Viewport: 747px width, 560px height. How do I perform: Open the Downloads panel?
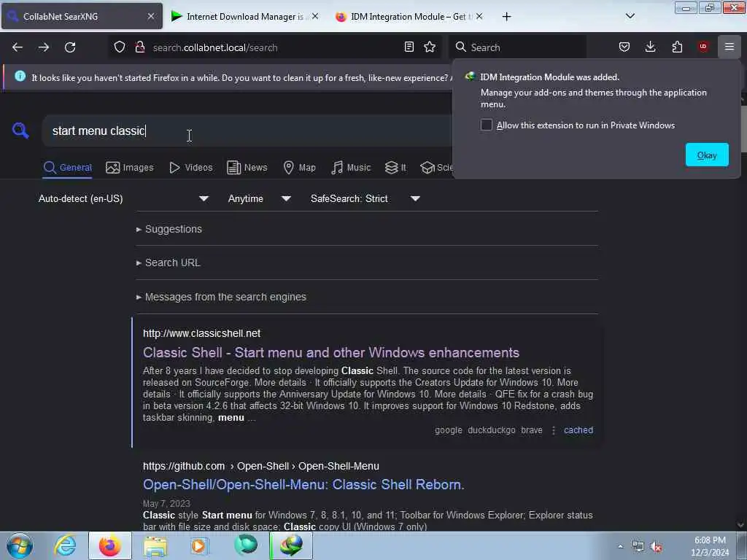click(650, 47)
